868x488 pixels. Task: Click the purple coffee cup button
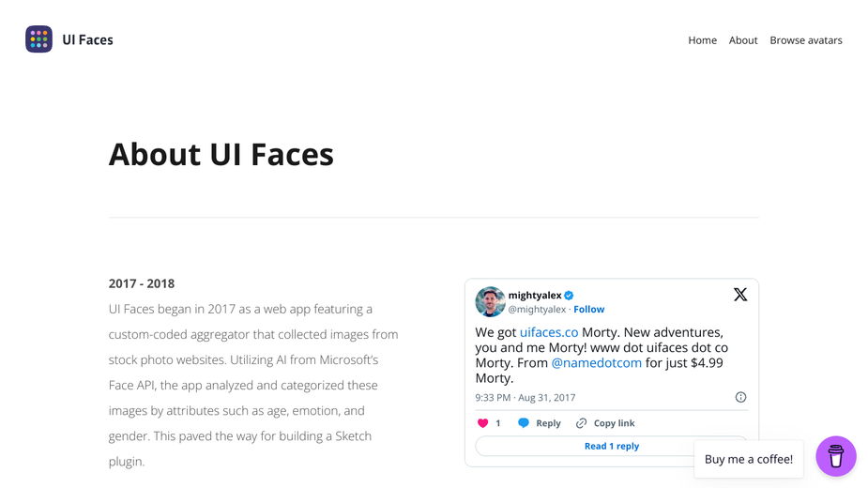coord(836,456)
